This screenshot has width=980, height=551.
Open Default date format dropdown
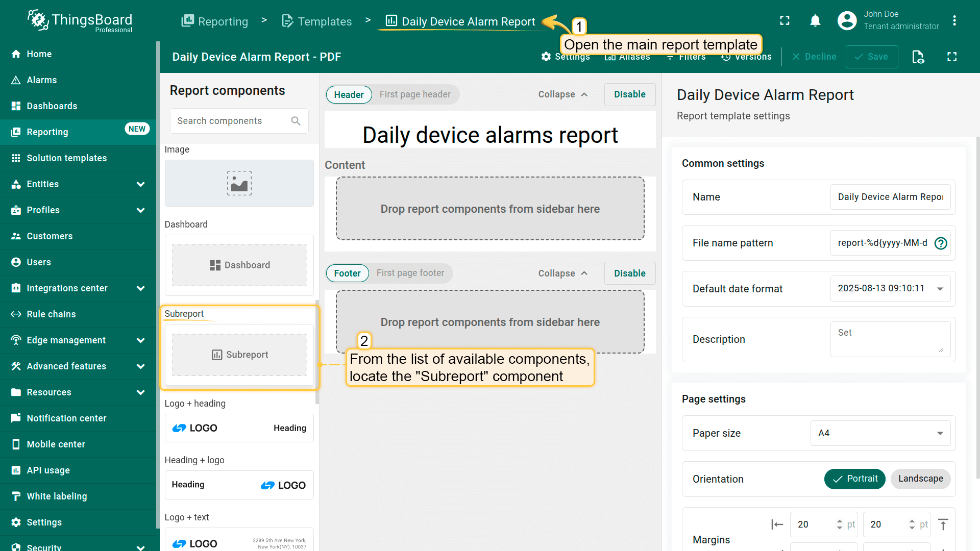(x=890, y=289)
